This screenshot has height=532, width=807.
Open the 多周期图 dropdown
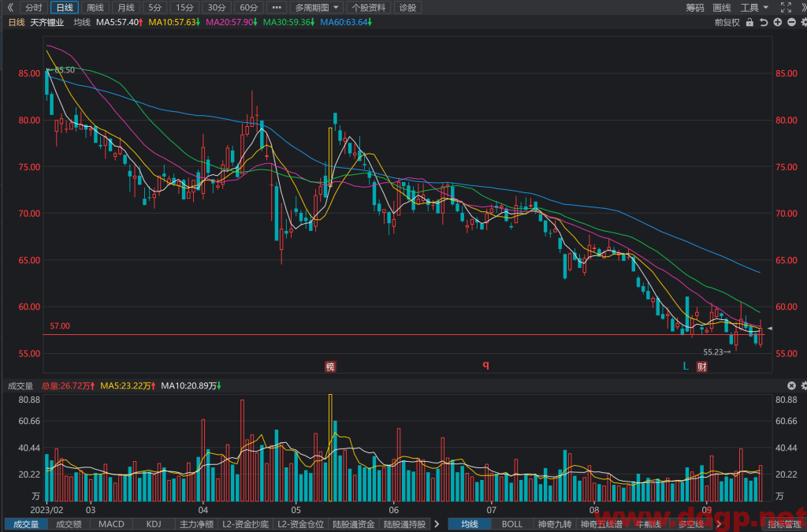(317, 7)
